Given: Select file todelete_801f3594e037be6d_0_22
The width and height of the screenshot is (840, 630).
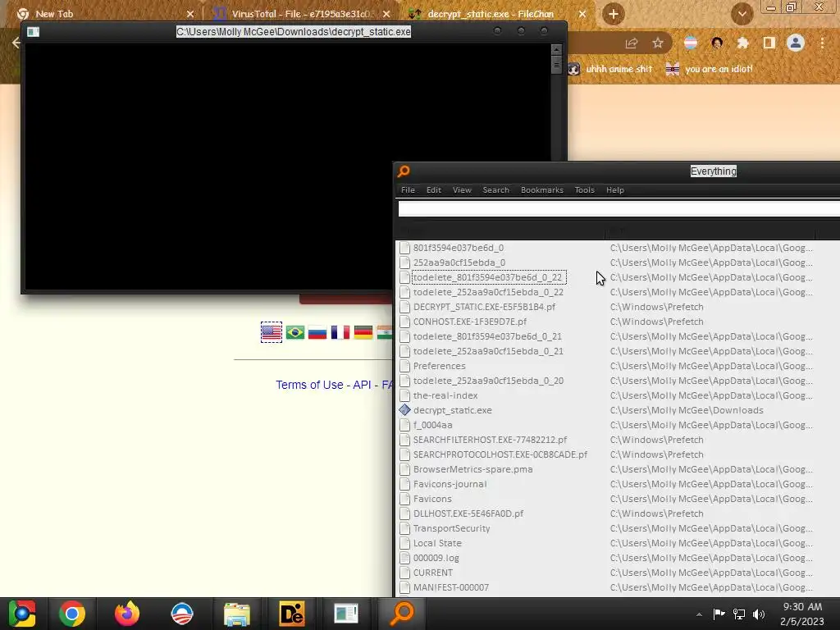Looking at the screenshot, I should [488, 277].
